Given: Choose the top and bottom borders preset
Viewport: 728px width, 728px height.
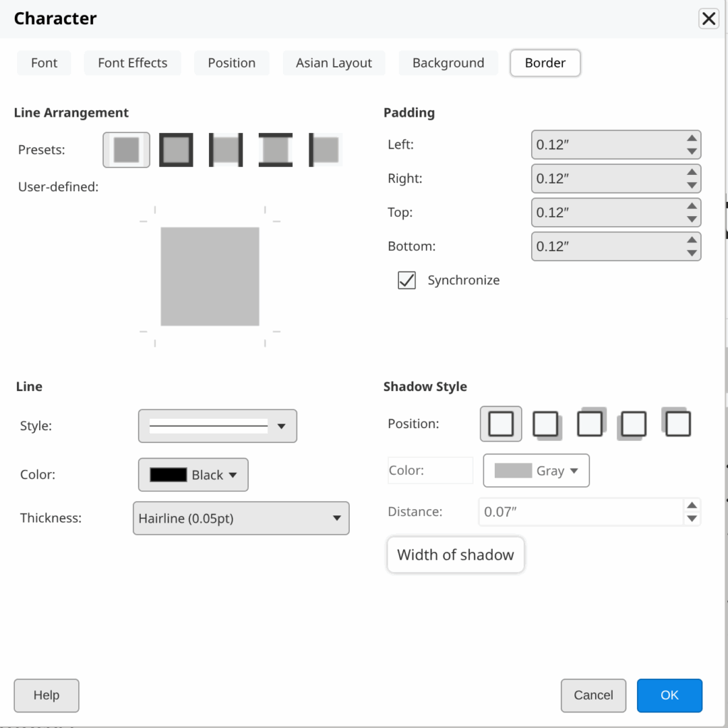Looking at the screenshot, I should [275, 150].
